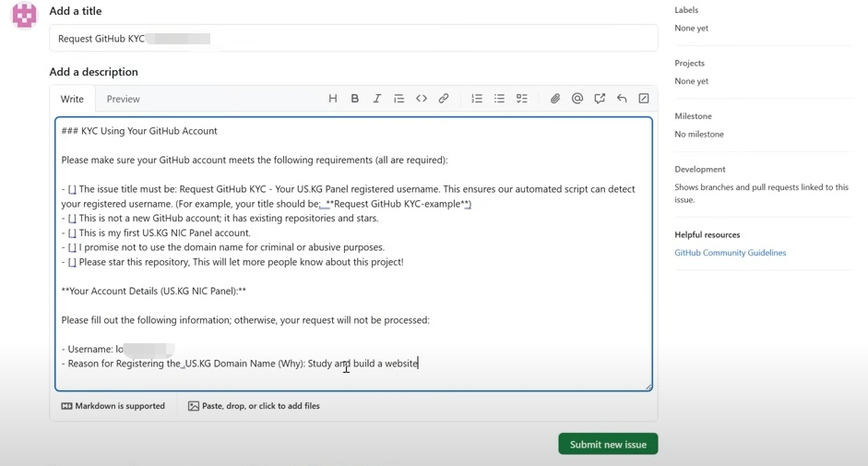
Task: Open the Projects selector in the sidebar
Action: (689, 63)
